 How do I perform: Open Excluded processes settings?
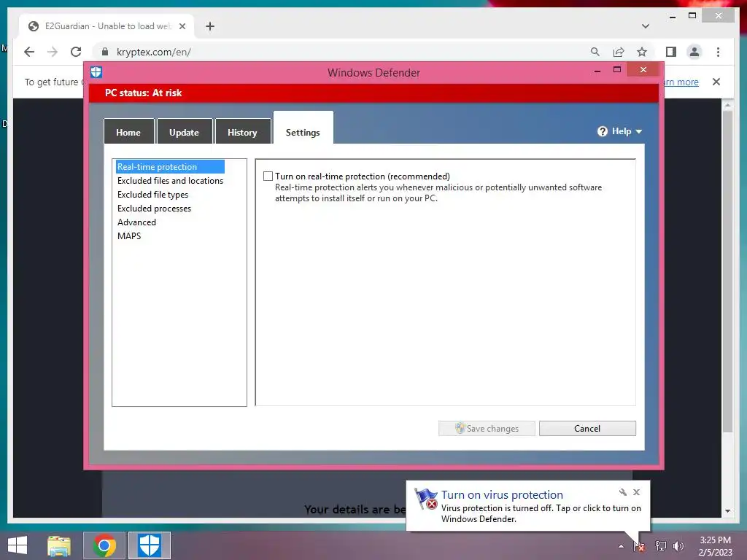tap(155, 208)
